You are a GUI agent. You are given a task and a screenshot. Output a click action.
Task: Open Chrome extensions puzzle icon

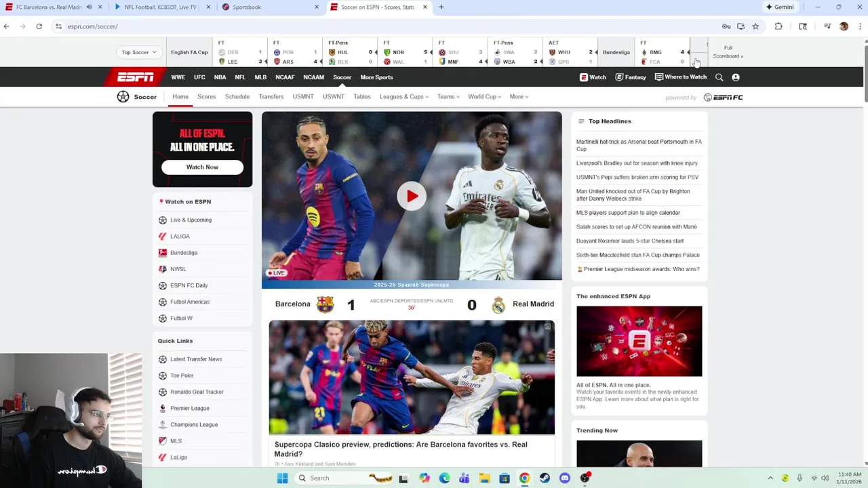coord(778,26)
